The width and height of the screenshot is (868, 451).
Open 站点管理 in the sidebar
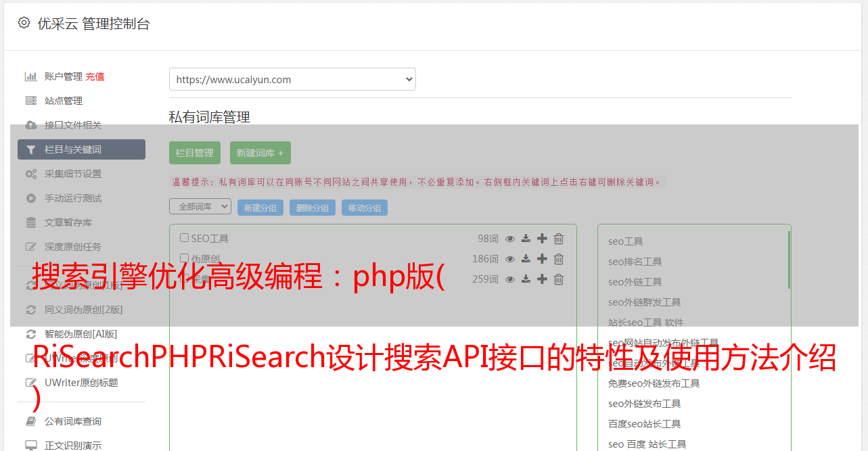64,101
